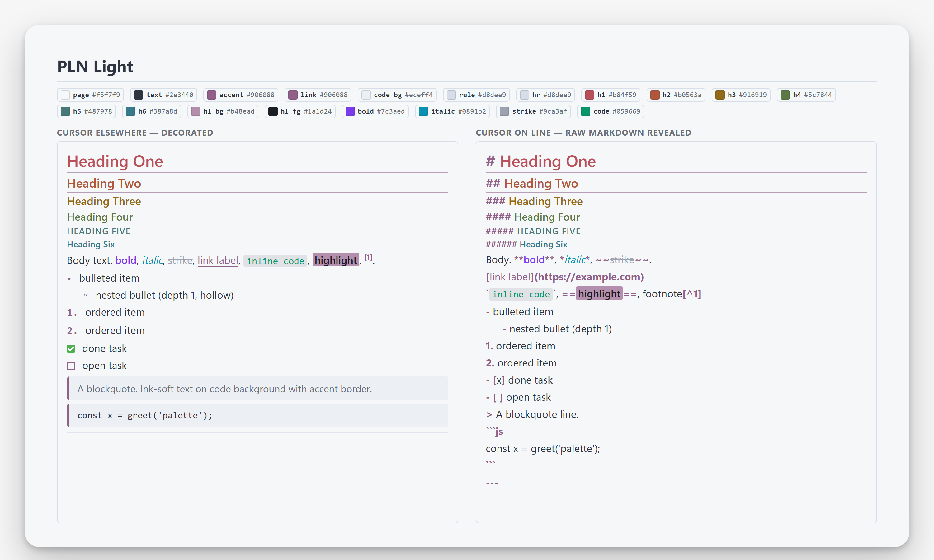Select the h4 #5c7844 swatch

point(806,95)
